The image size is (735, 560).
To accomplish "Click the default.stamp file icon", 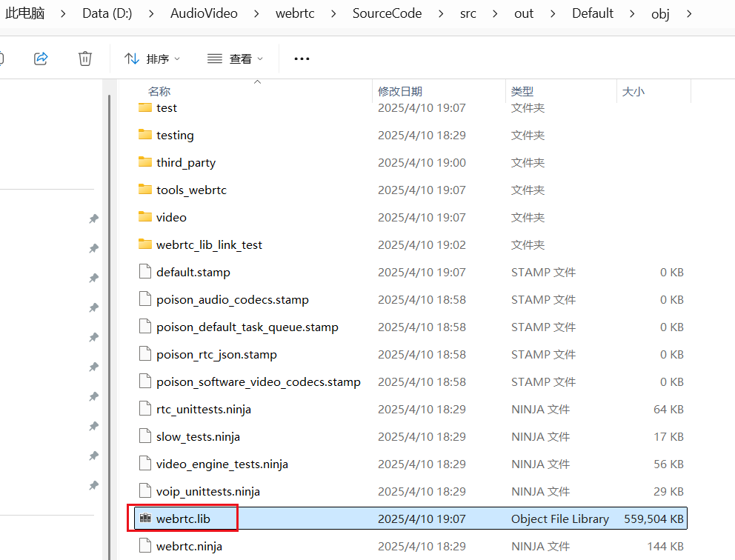I will pos(145,272).
